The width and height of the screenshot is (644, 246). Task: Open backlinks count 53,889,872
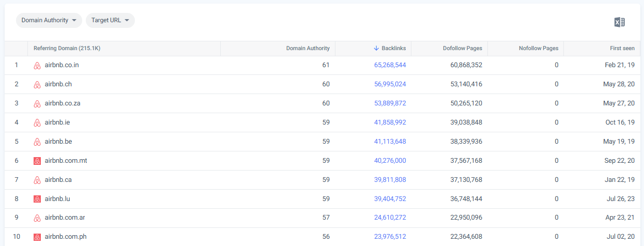390,103
